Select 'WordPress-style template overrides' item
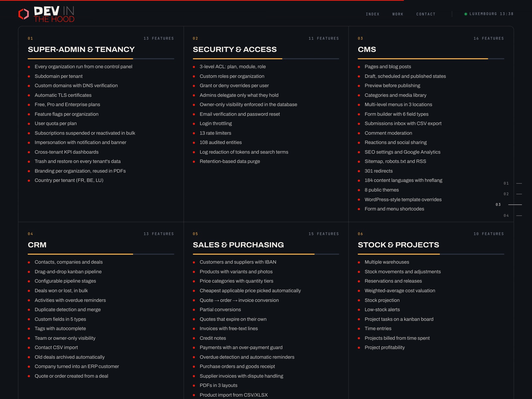The width and height of the screenshot is (532, 399). (403, 199)
